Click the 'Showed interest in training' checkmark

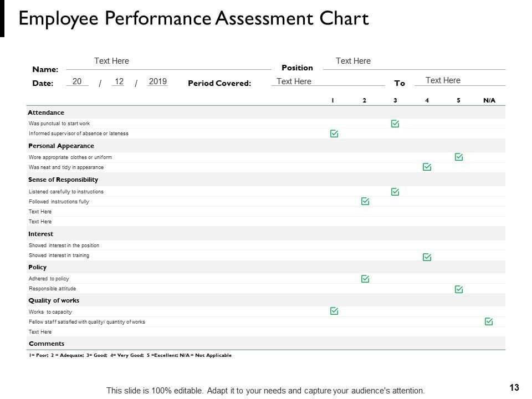(427, 257)
